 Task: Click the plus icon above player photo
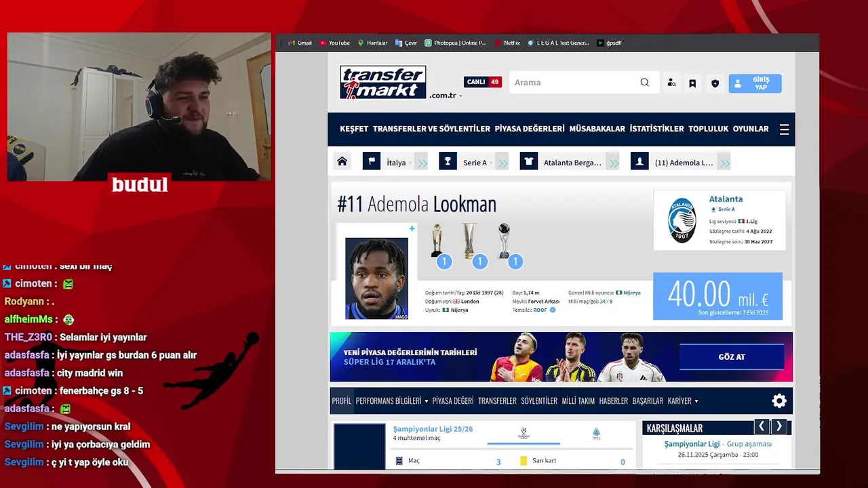click(412, 228)
